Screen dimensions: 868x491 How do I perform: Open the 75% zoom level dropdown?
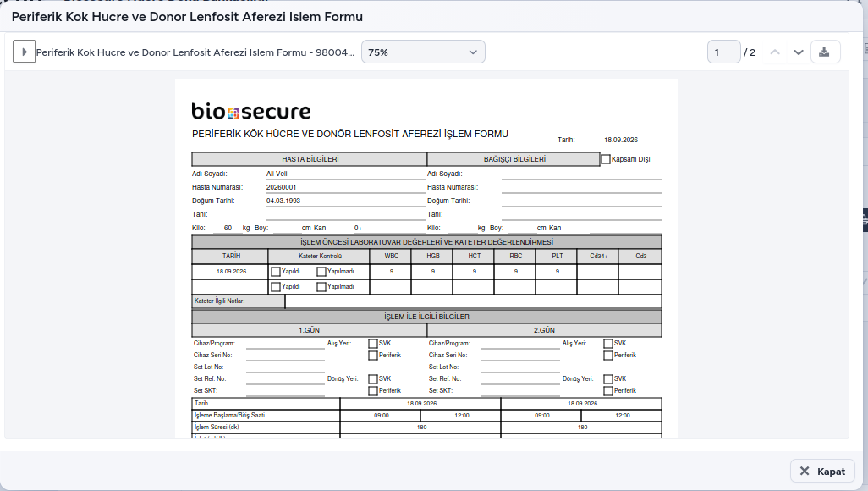(424, 52)
